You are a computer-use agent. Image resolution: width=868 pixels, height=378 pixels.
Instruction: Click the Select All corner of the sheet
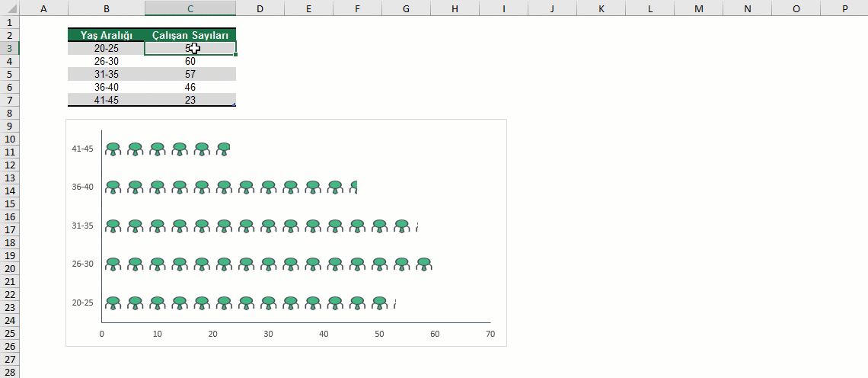coord(9,8)
